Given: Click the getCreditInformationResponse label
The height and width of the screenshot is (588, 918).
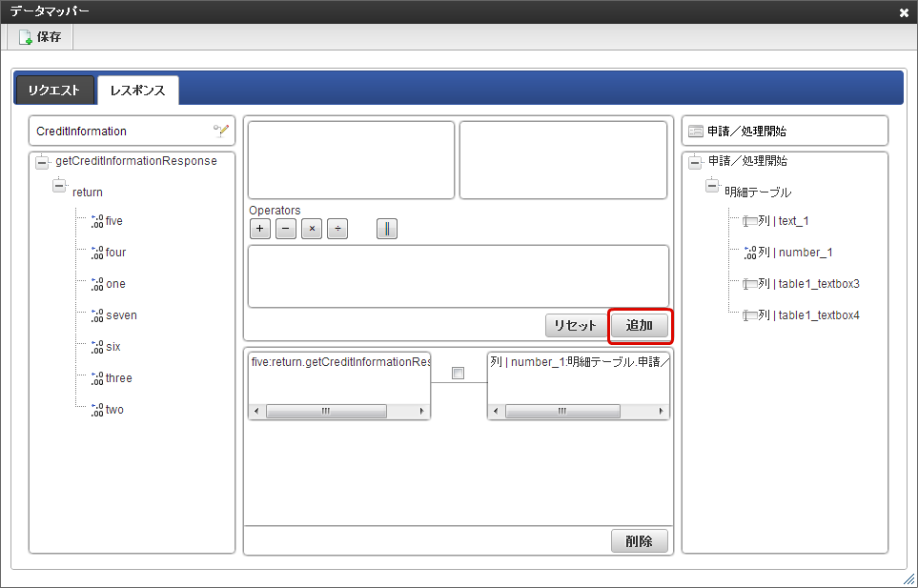Looking at the screenshot, I should point(136,161).
